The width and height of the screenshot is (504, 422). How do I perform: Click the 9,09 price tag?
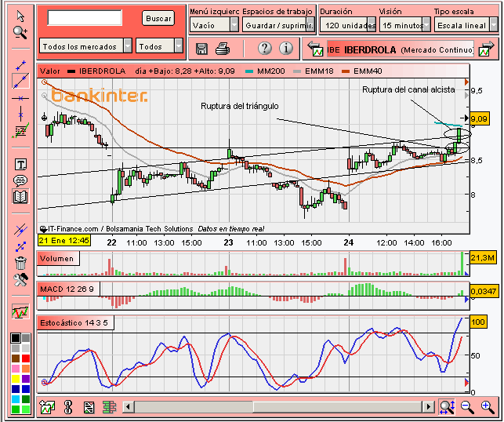click(479, 118)
